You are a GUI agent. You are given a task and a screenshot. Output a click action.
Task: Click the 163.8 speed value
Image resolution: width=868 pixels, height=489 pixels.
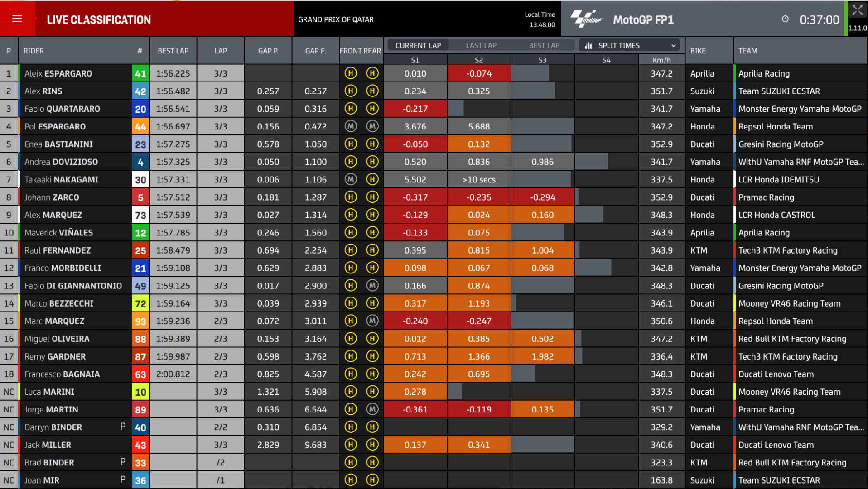(x=661, y=480)
